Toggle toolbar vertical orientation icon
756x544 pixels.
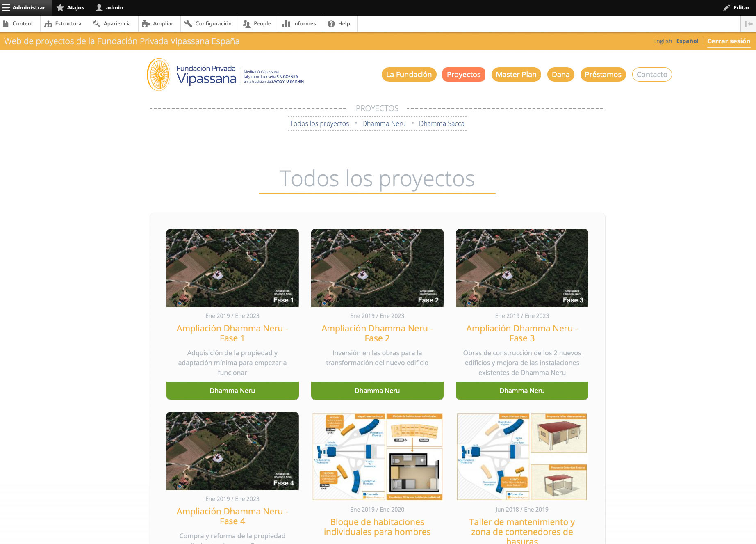pos(749,24)
